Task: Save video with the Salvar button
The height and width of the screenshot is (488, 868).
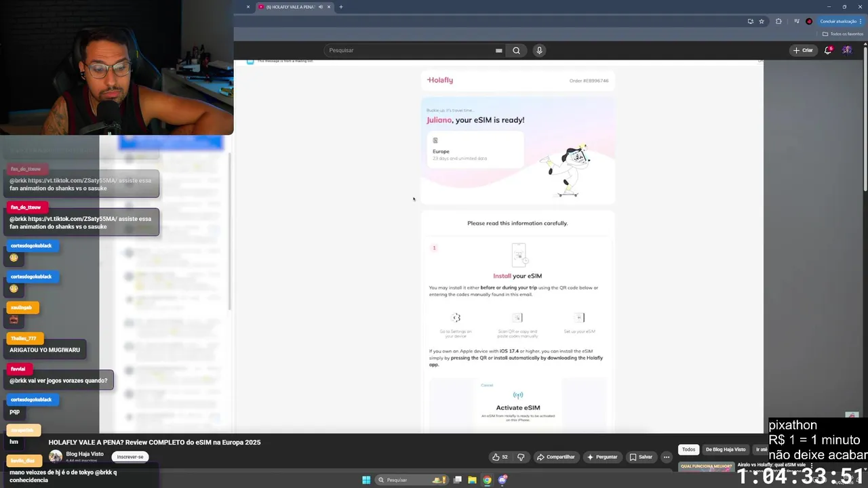Action: pos(640,457)
